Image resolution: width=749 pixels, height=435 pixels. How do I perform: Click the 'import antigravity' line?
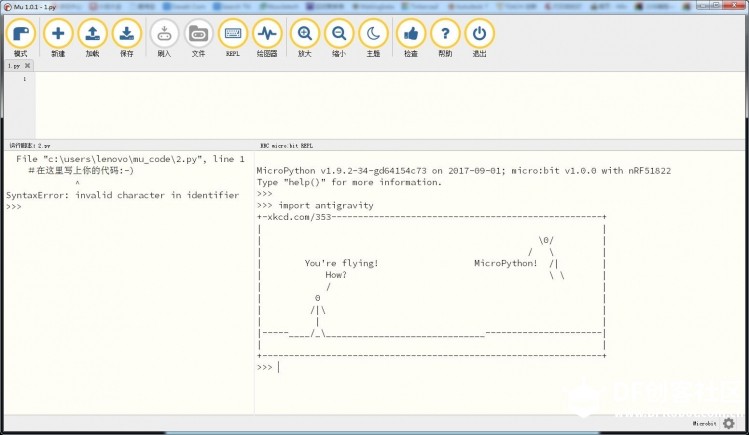click(326, 205)
